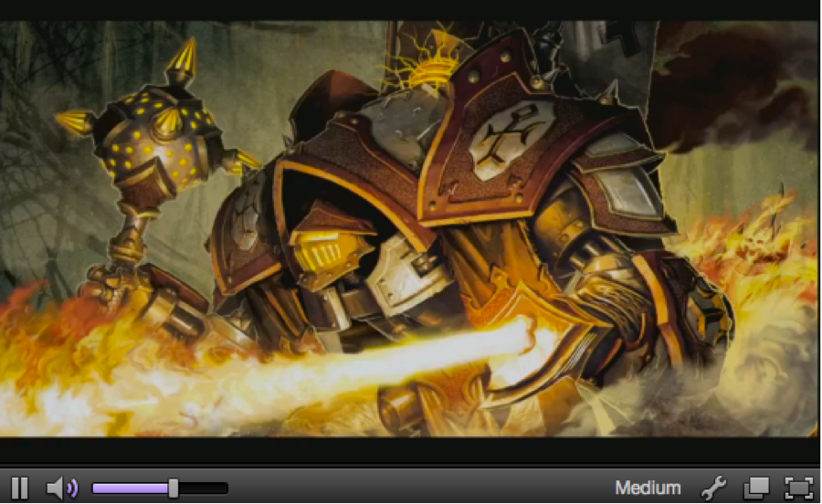This screenshot has width=822, height=504.
Task: Set volume to maximum at the slider's right end
Action: click(x=226, y=488)
